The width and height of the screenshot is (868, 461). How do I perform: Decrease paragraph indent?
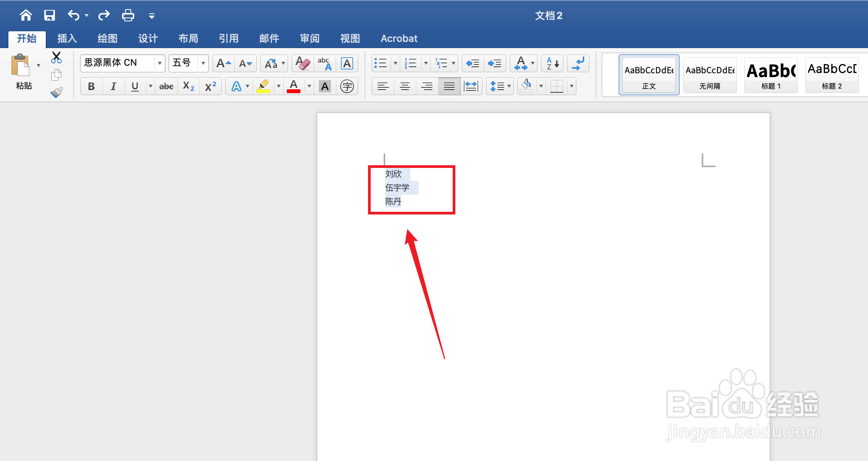click(473, 63)
